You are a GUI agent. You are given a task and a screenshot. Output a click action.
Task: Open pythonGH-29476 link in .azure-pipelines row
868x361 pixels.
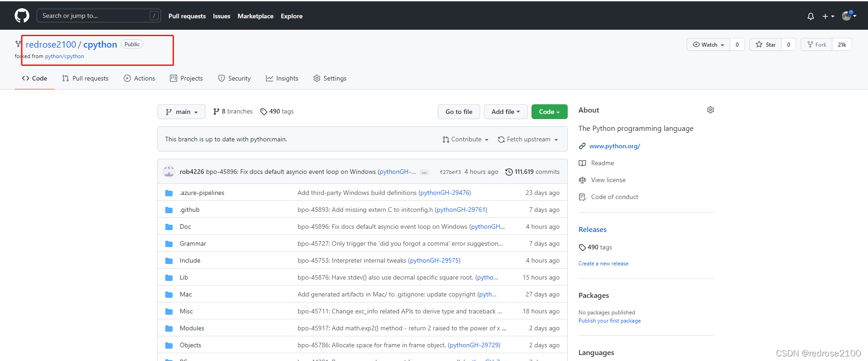click(445, 193)
